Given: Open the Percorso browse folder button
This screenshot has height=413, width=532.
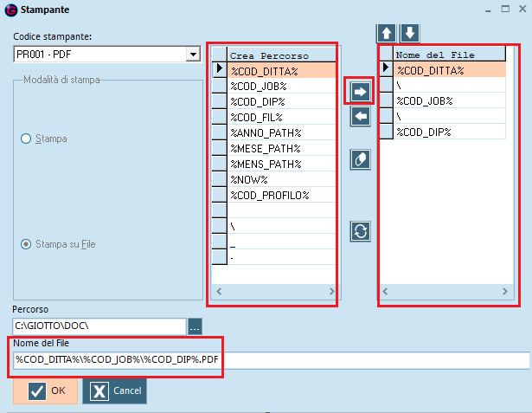Looking at the screenshot, I should point(195,326).
